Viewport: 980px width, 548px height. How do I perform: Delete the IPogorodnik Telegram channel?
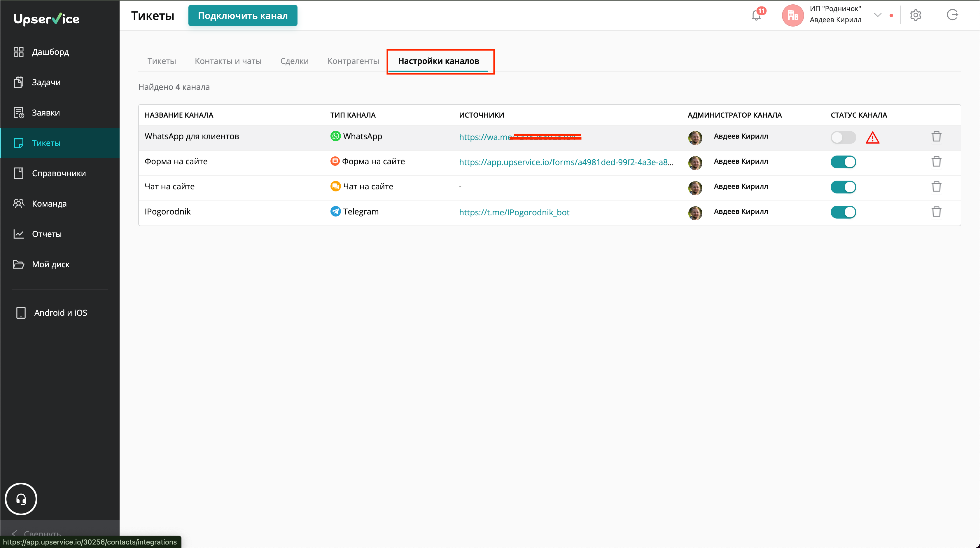[x=936, y=212]
